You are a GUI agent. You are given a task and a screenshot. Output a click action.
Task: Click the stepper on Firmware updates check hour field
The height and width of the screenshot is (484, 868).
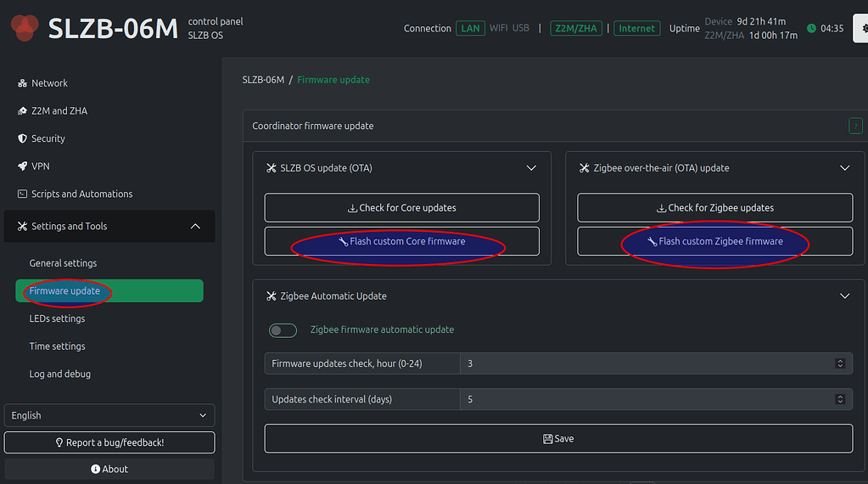(x=840, y=363)
